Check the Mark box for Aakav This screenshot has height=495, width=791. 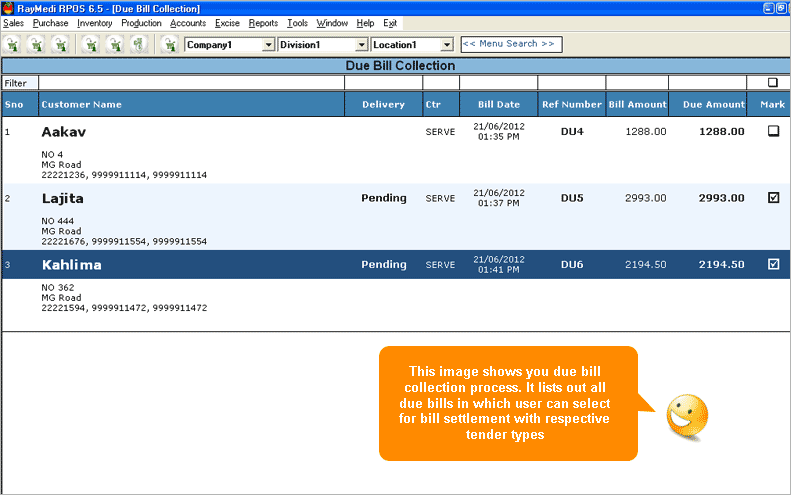tap(773, 131)
